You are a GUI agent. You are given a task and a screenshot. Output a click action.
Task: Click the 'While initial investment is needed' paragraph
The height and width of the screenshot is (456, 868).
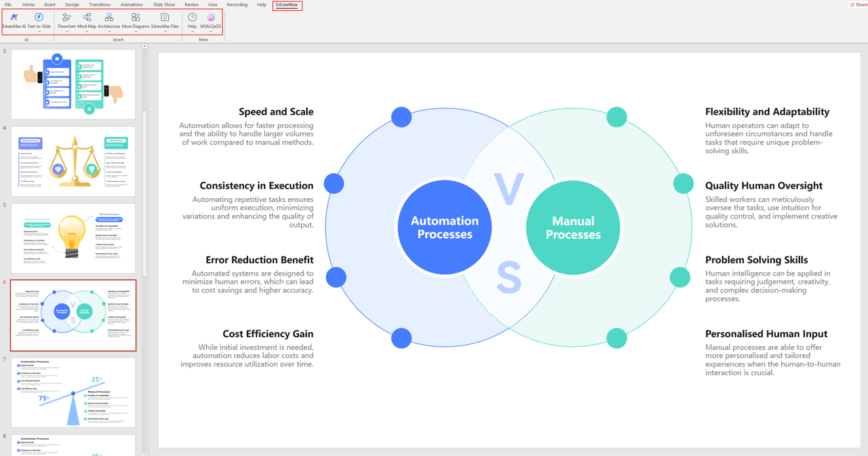click(x=247, y=356)
